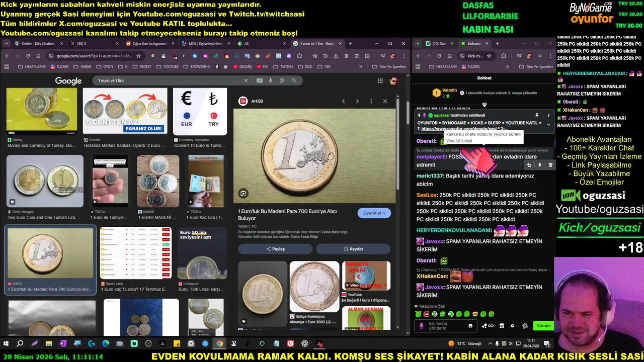Pin nonplayerE's chat message
644x362 pixels.
(539, 165)
